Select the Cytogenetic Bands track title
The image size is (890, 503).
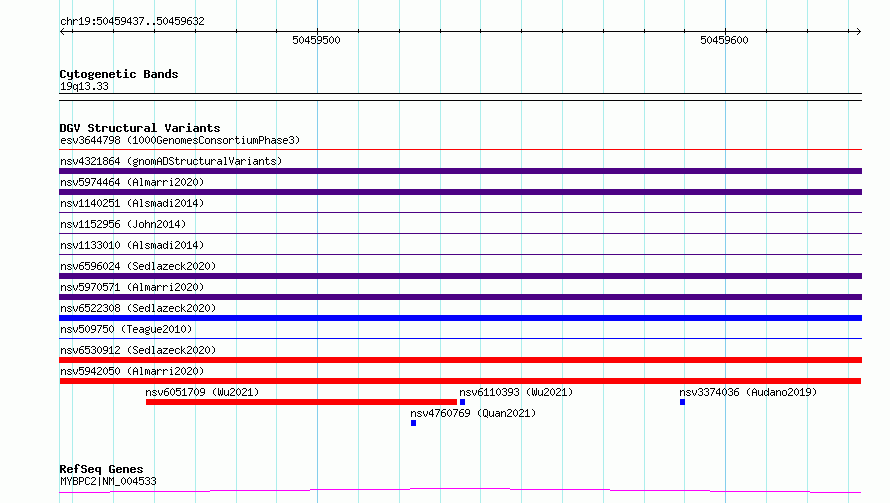click(119, 74)
